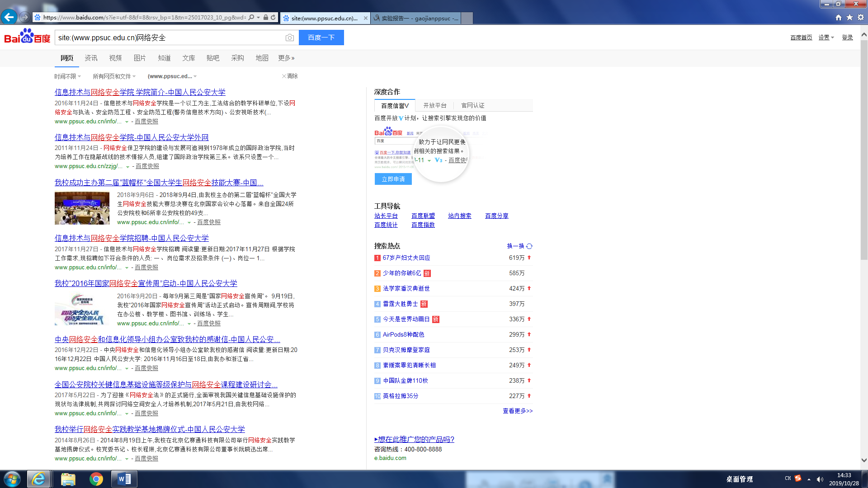The image size is (868, 488).
Task: Expand the 时间不限 time filter dropdown
Action: 68,76
